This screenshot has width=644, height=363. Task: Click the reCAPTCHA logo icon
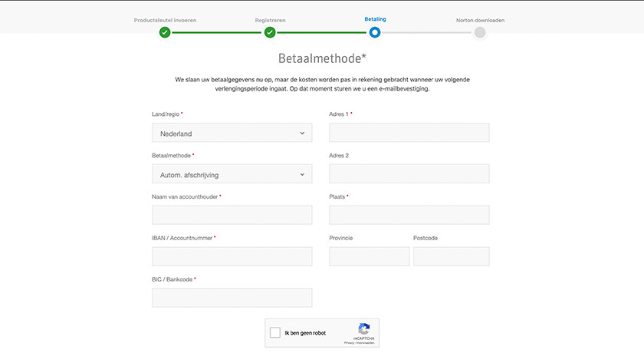(364, 328)
